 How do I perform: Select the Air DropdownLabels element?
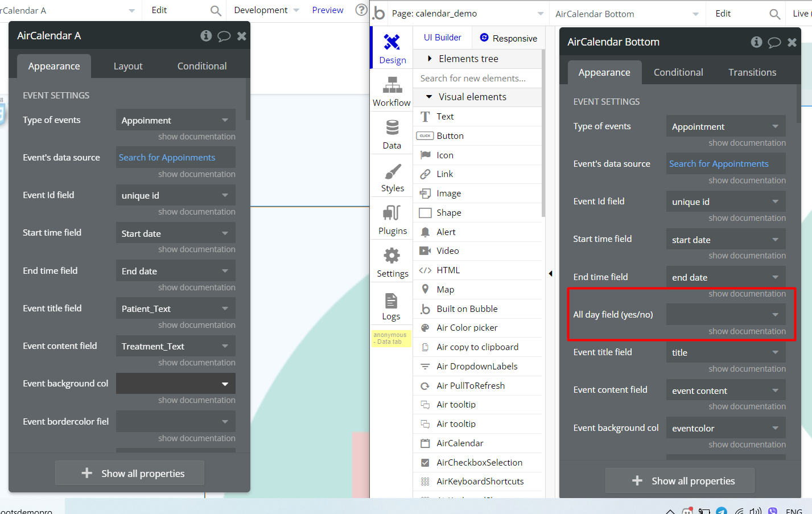[x=477, y=367]
